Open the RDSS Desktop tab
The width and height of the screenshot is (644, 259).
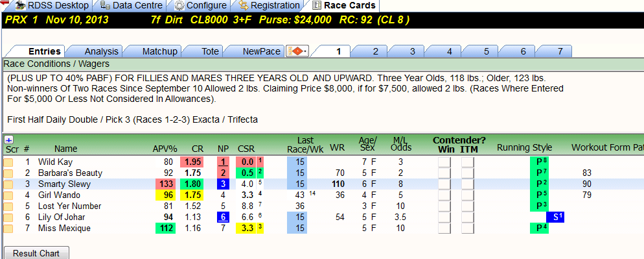click(52, 5)
